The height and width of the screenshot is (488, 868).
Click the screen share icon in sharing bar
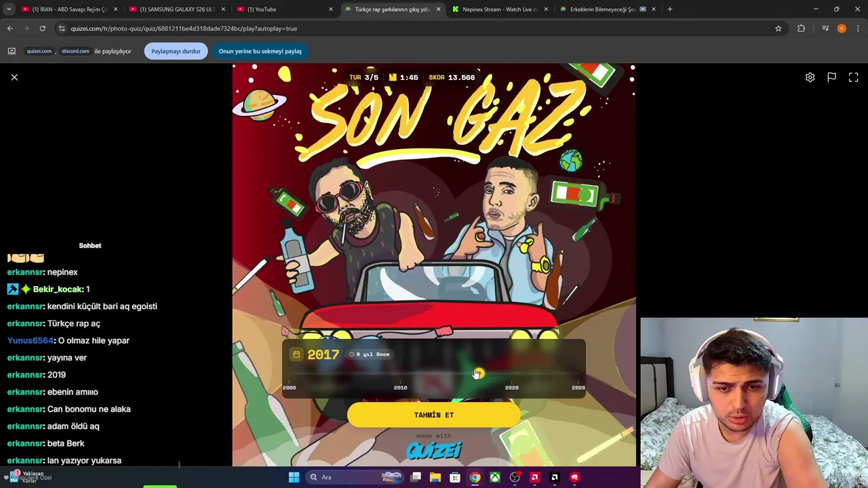coord(12,51)
